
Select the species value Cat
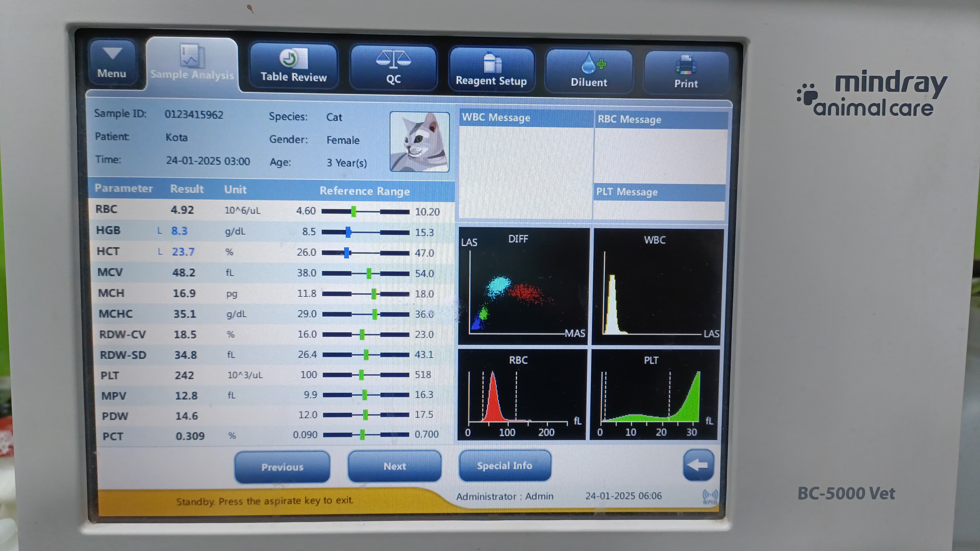point(334,117)
